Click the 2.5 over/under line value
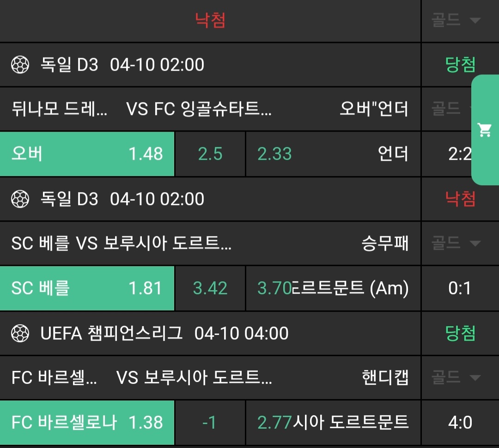 point(210,154)
